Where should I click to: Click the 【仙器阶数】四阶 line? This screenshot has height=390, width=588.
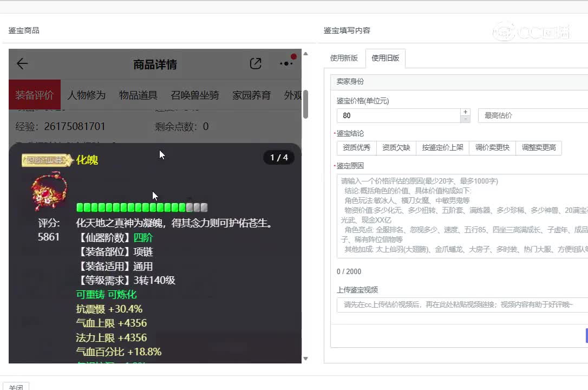tap(115, 238)
